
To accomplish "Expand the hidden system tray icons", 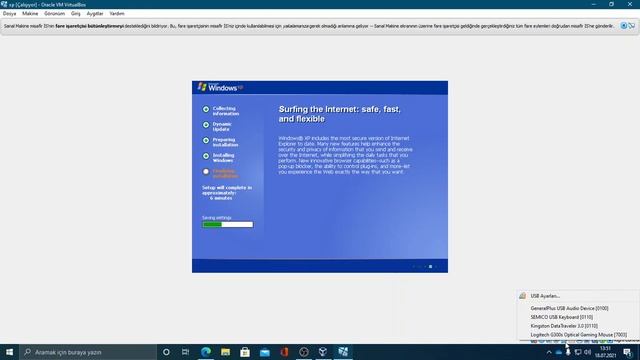I will [x=549, y=352].
